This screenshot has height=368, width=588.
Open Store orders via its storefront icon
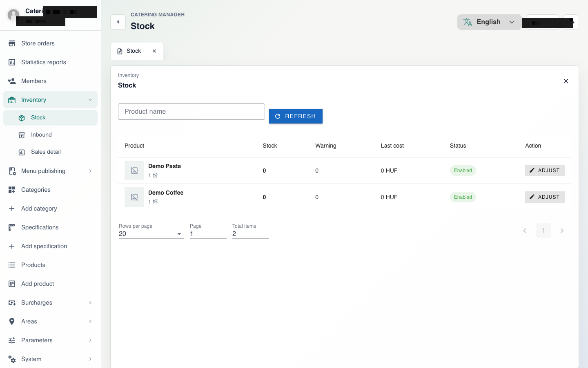pos(12,43)
